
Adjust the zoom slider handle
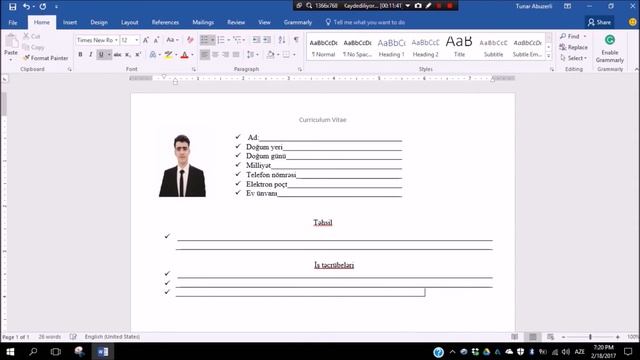tap(590, 337)
